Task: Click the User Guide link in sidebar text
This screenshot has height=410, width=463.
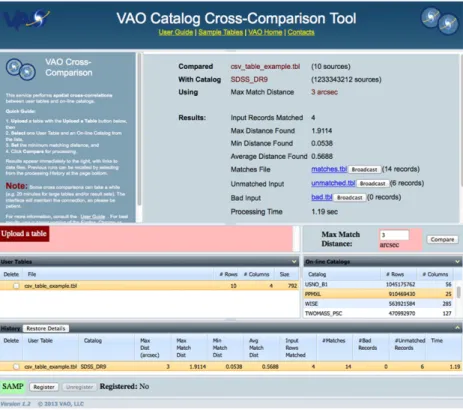Action: 93,217
